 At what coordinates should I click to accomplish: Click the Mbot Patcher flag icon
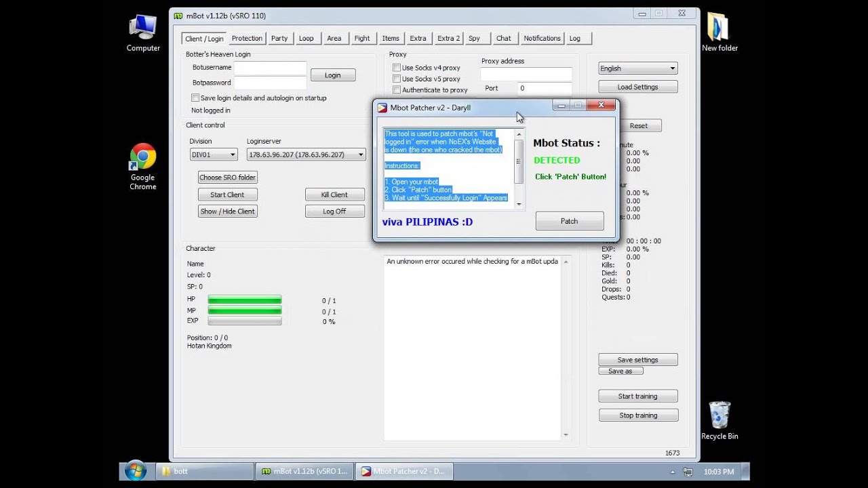point(382,108)
